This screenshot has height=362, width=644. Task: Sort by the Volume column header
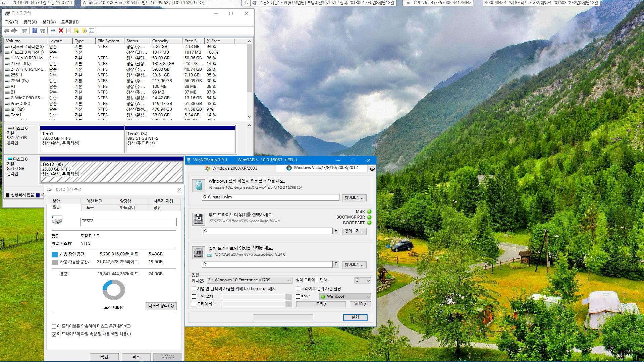(25, 41)
